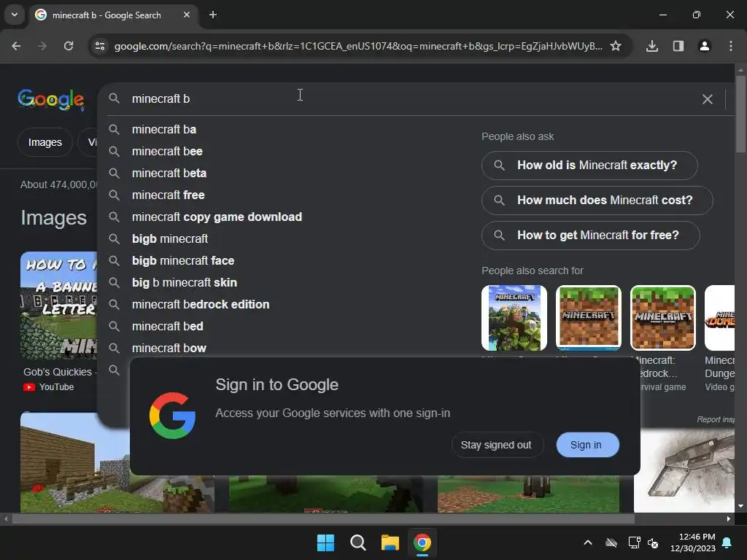
Task: Click the vertical scrollbar up arrow
Action: click(x=740, y=70)
